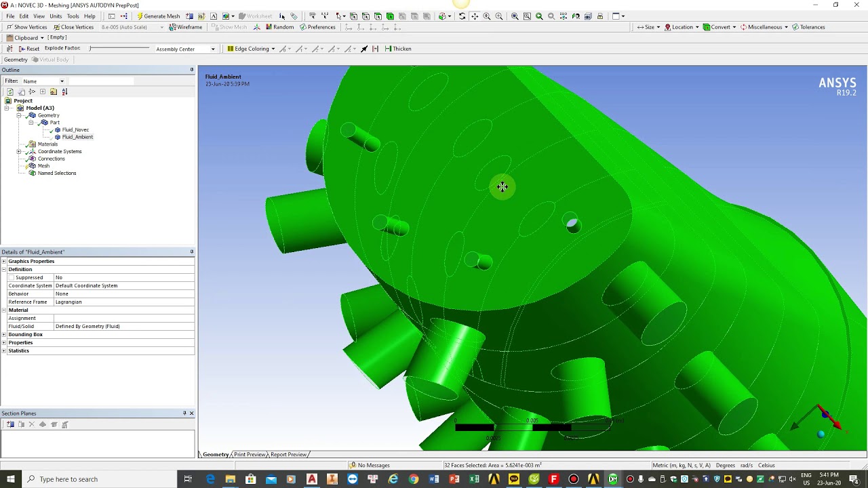Open the Edit menu
This screenshot has width=868, height=488.
coord(24,16)
